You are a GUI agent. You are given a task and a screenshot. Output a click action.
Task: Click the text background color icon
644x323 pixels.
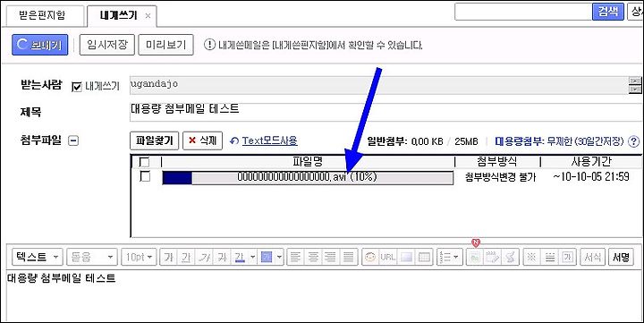pyautogui.click(x=267, y=258)
